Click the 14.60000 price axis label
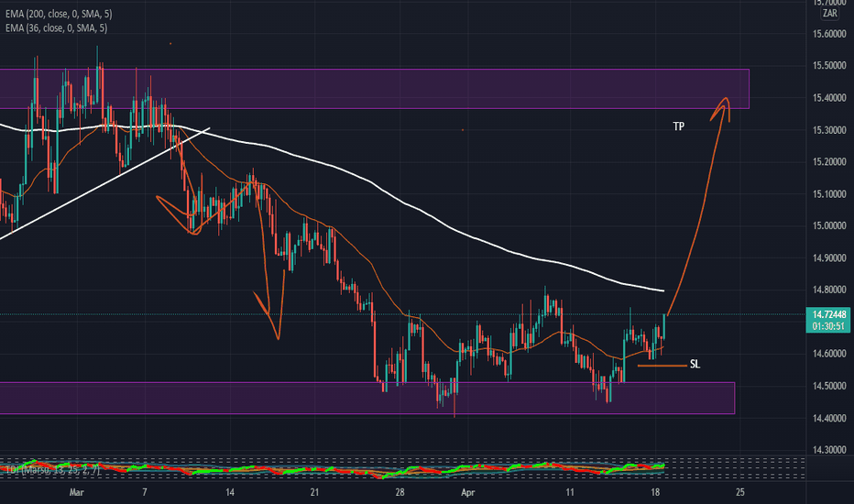This screenshot has height=504, width=854. click(x=829, y=354)
